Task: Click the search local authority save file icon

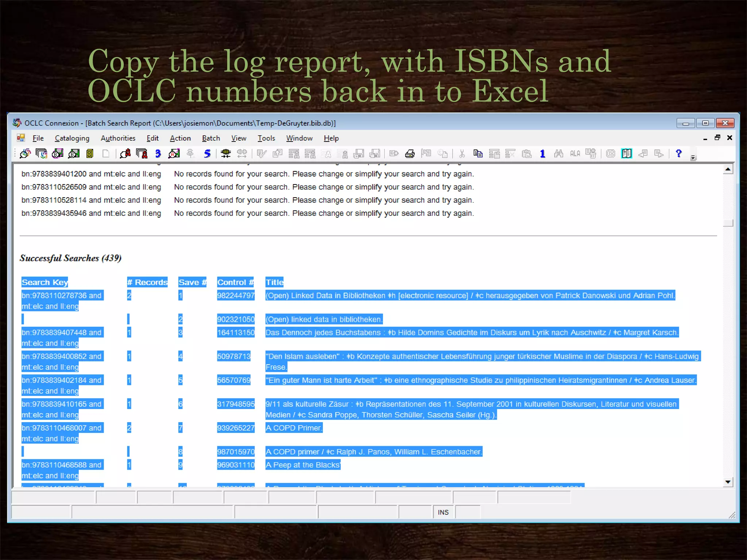Action: 174,153
